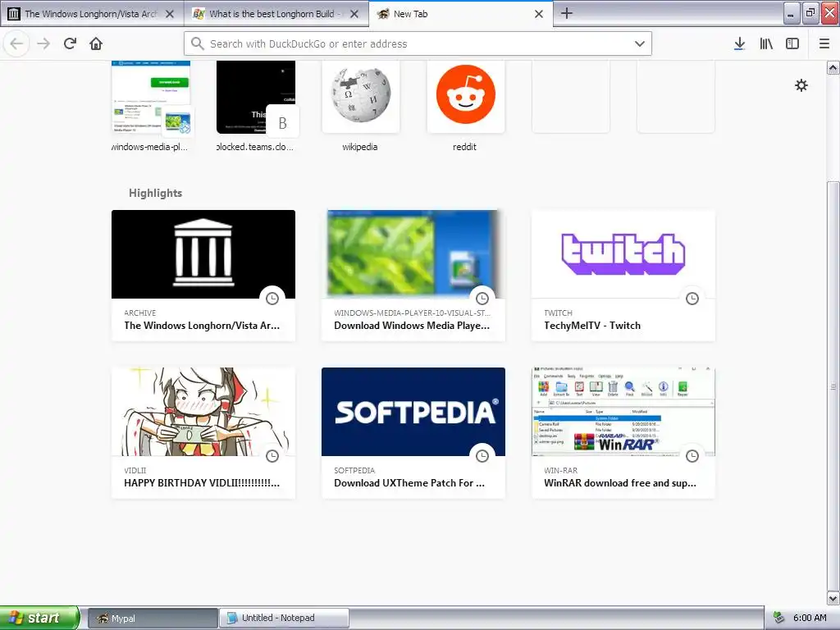Open the Windows start button

[x=39, y=618]
